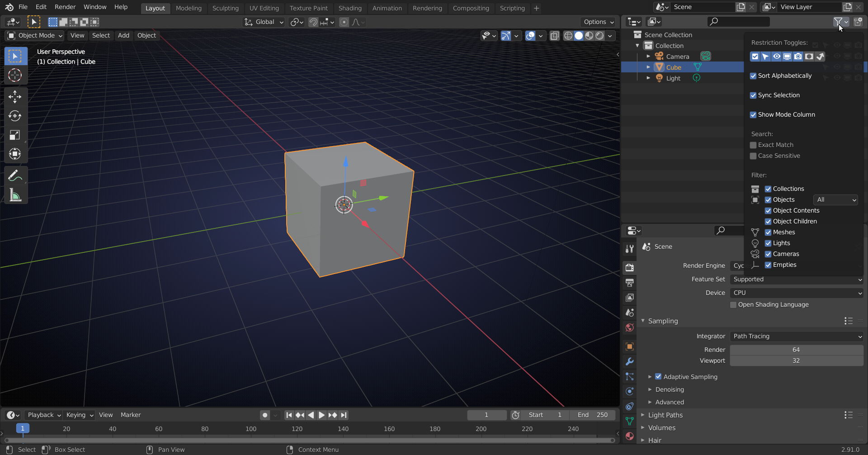This screenshot has width=868, height=455.
Task: Choose the combined Transform tool
Action: [x=15, y=154]
